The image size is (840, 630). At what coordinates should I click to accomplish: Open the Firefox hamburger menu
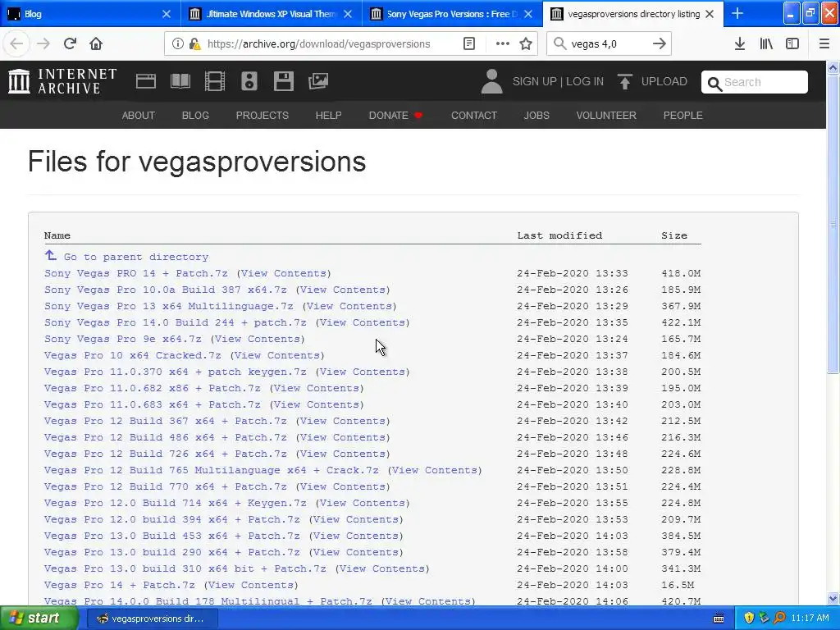(x=824, y=44)
